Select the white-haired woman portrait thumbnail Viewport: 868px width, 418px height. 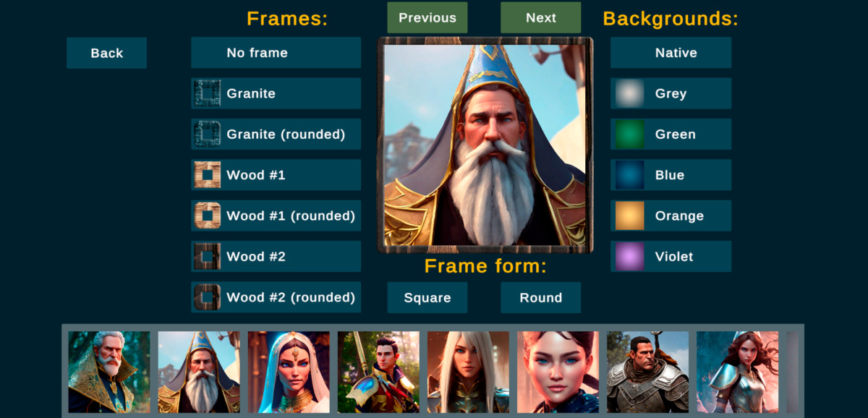468,372
